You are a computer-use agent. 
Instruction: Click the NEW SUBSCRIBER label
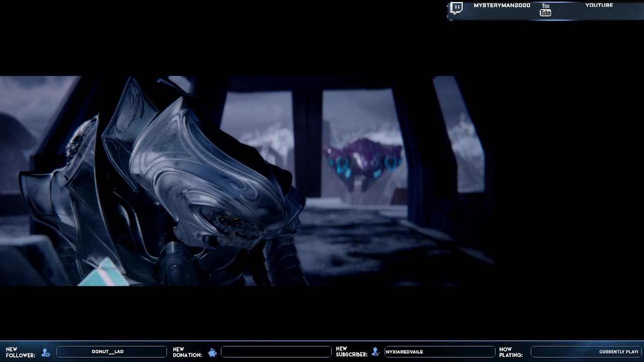pos(352,351)
